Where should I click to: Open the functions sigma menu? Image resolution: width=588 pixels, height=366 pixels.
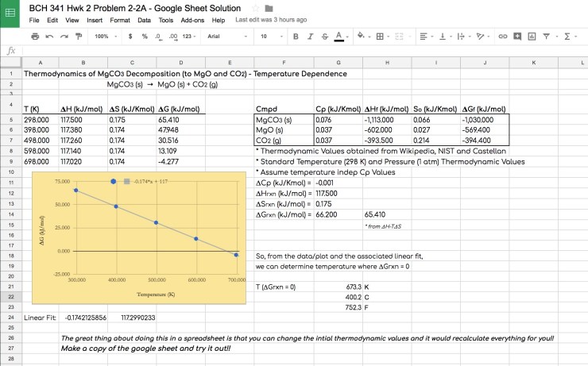coord(569,37)
